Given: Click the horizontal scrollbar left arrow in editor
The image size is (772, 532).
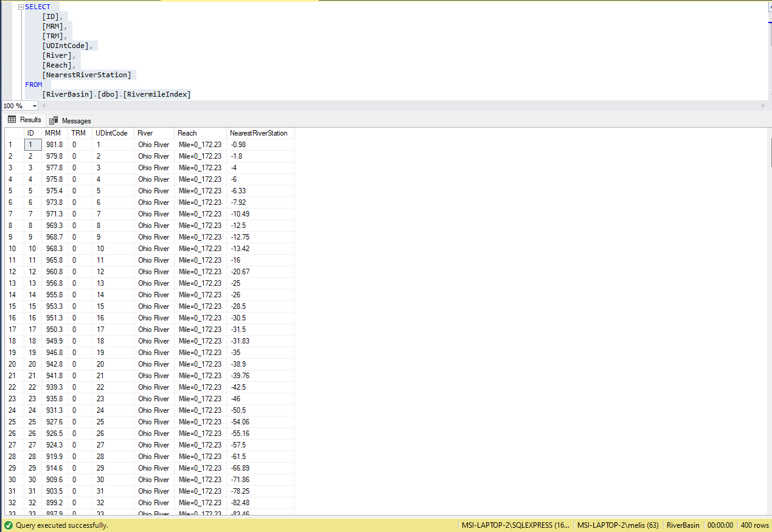Looking at the screenshot, I should click(x=44, y=106).
